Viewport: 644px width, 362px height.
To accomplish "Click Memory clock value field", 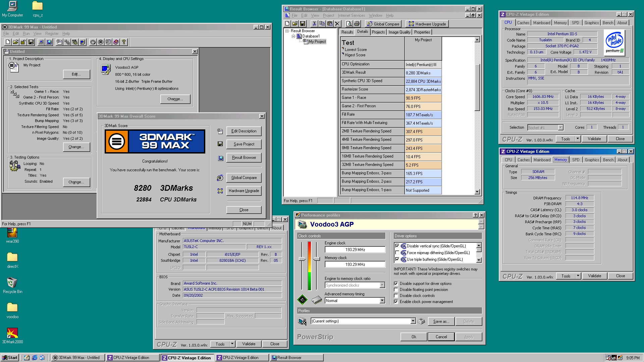I will [355, 264].
